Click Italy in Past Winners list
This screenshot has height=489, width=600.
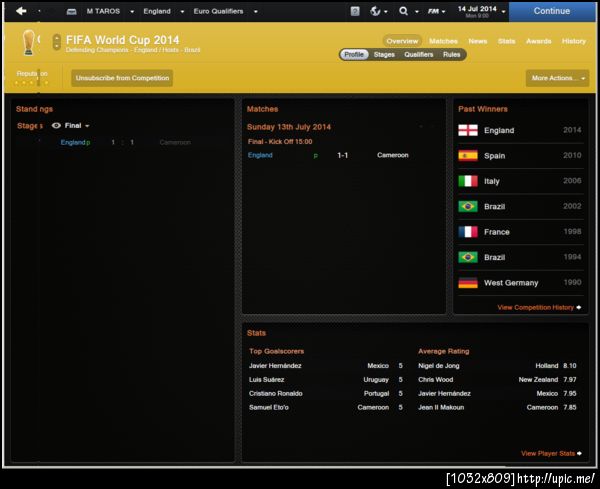492,181
